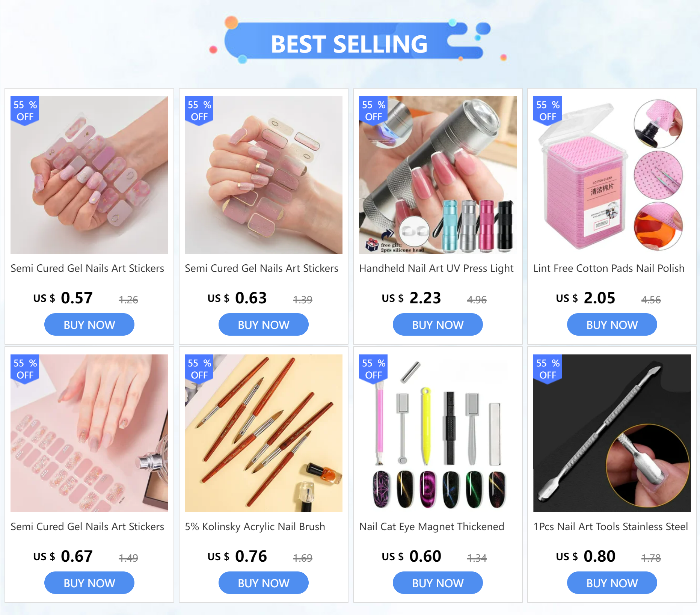Open the Lint Free Cotton Pads Nail Polish title

[x=609, y=268]
